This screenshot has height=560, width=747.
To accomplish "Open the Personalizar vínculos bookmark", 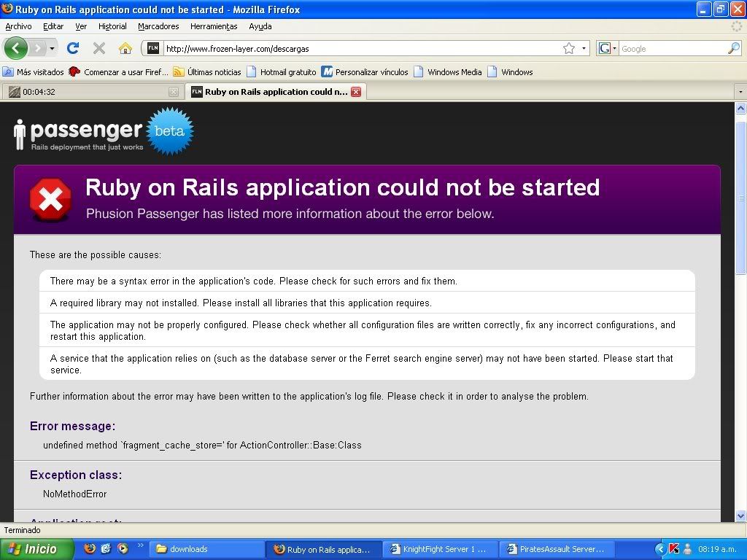I will click(x=365, y=72).
